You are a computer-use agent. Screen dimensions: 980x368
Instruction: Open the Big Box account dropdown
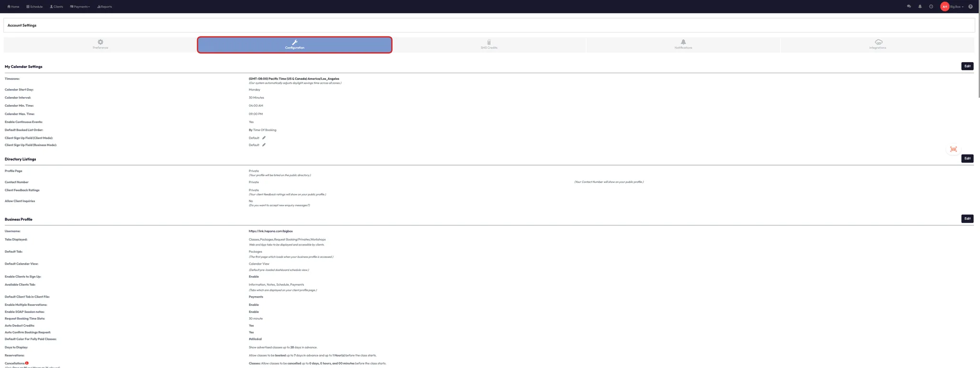pos(957,7)
